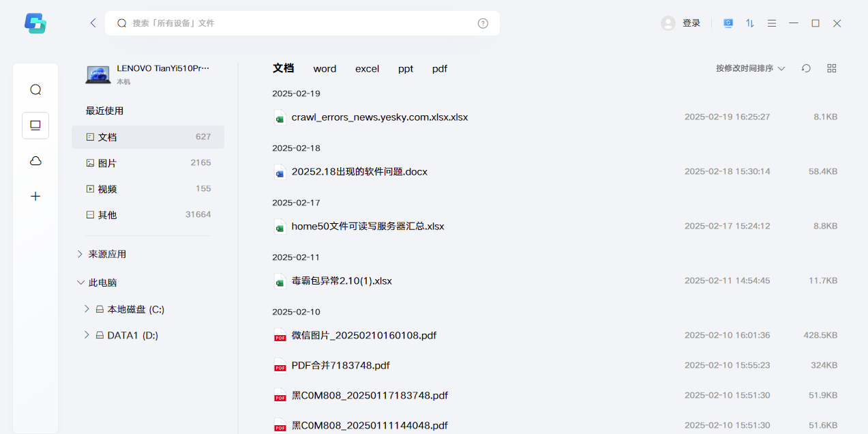Open the hamburger menu in titlebar

pyautogui.click(x=771, y=23)
